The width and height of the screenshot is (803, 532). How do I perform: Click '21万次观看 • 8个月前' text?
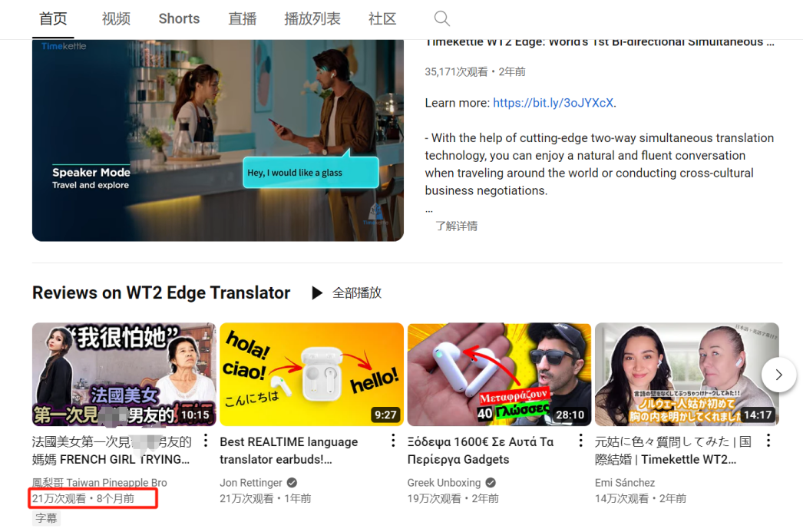tap(83, 498)
